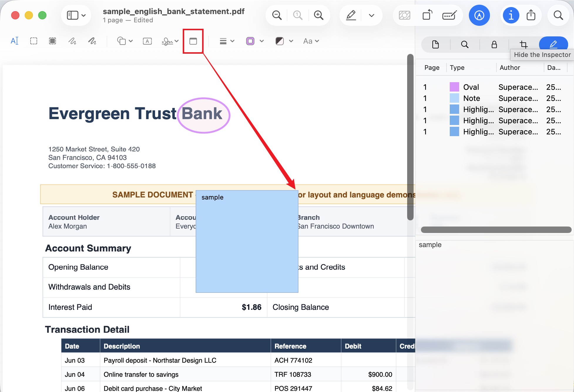Screen dimensions: 574x392
Task: Zoom in on the document
Action: (x=319, y=15)
